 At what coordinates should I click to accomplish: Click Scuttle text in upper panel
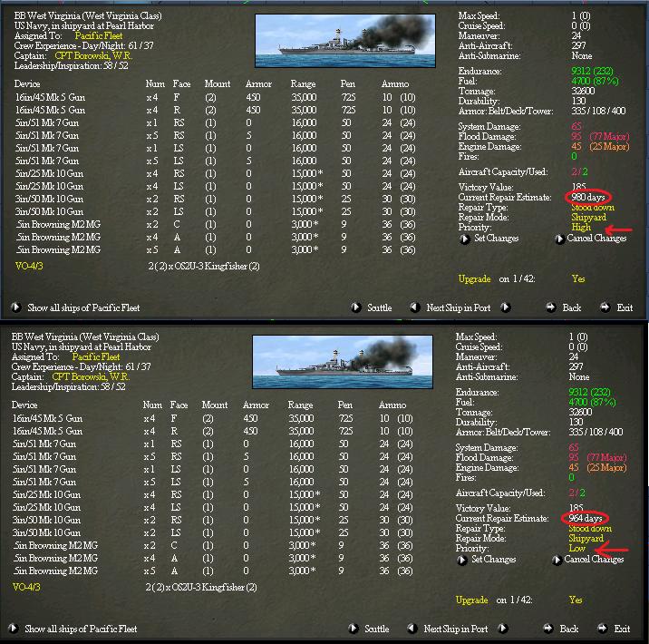pyautogui.click(x=380, y=307)
